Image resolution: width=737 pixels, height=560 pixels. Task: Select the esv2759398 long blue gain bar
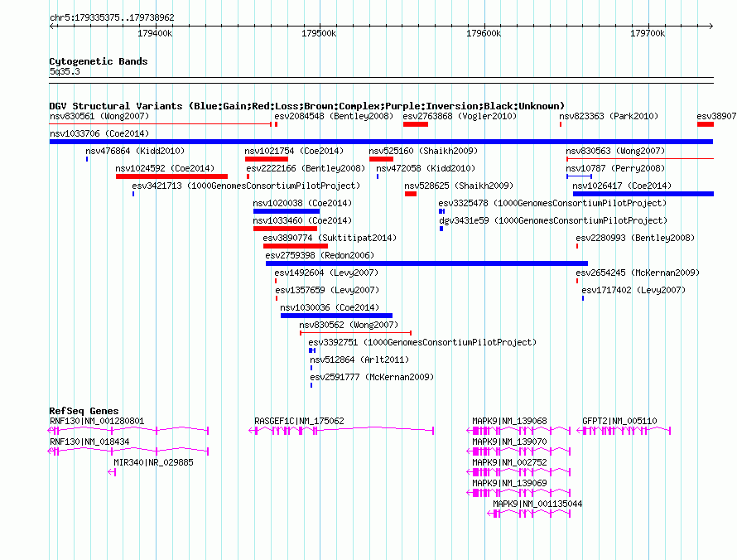coord(426,263)
